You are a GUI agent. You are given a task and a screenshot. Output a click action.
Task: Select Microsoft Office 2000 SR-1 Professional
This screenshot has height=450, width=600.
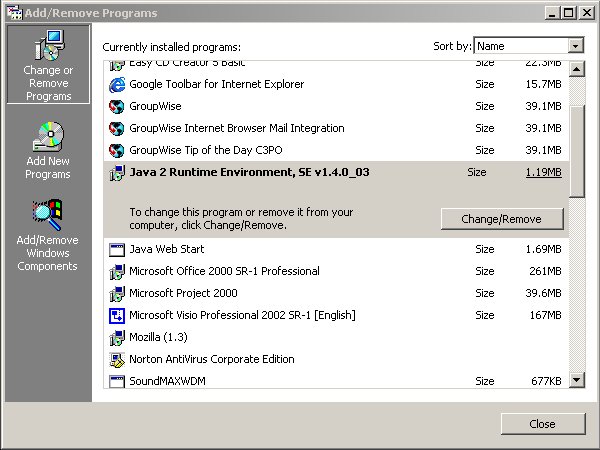224,271
